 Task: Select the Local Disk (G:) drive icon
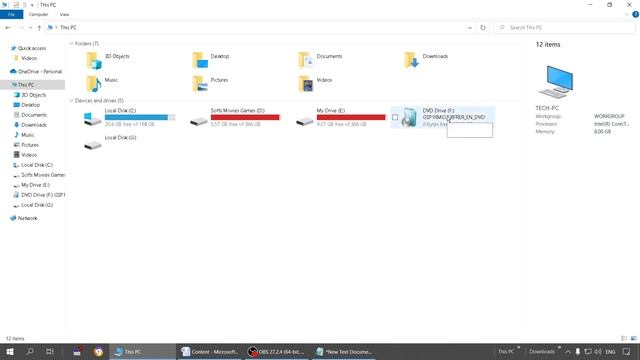93,145
